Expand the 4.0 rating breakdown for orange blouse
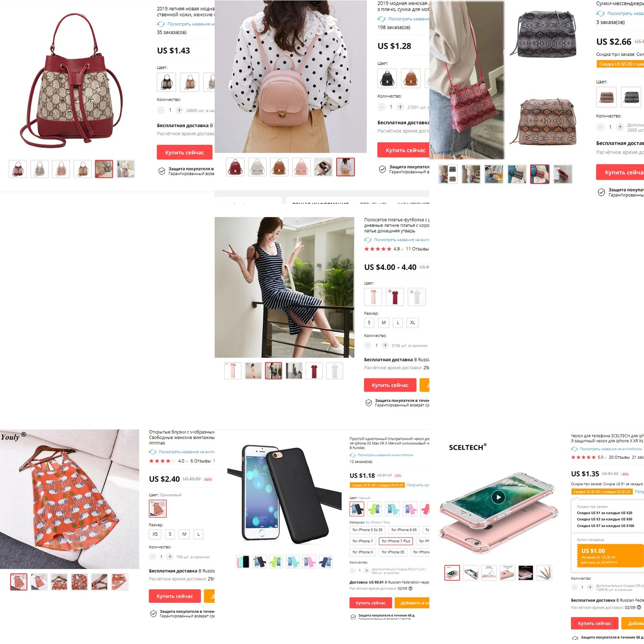This screenshot has width=644, height=644. [x=187, y=461]
